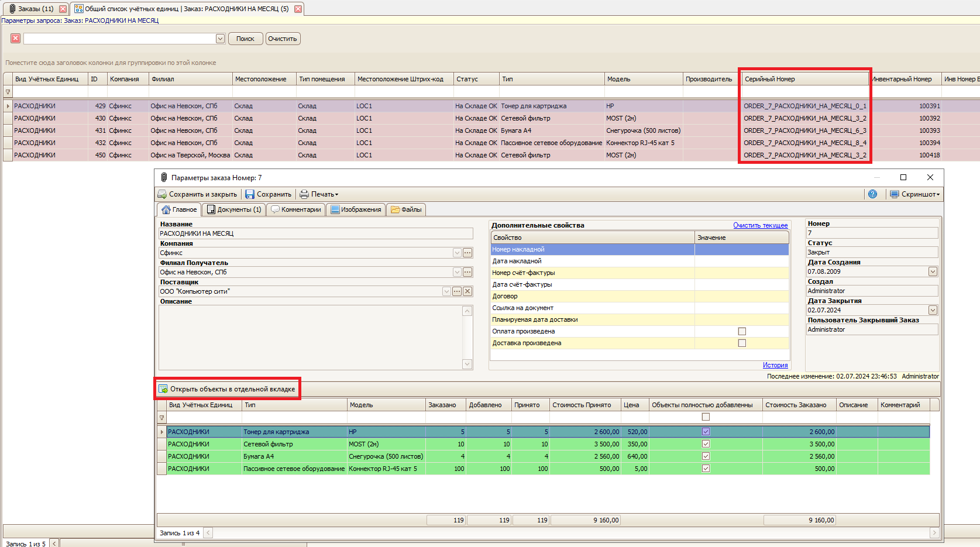
Task: Click the Очистить текущее link
Action: pyautogui.click(x=760, y=225)
